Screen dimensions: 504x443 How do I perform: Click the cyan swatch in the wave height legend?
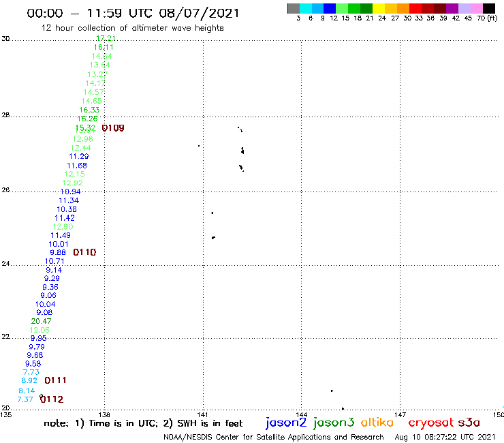pyautogui.click(x=306, y=8)
